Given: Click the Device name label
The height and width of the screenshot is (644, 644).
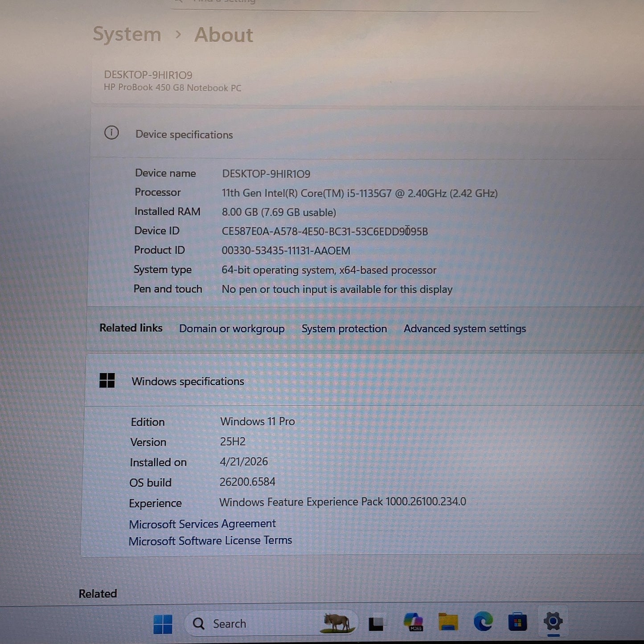Looking at the screenshot, I should click(165, 173).
